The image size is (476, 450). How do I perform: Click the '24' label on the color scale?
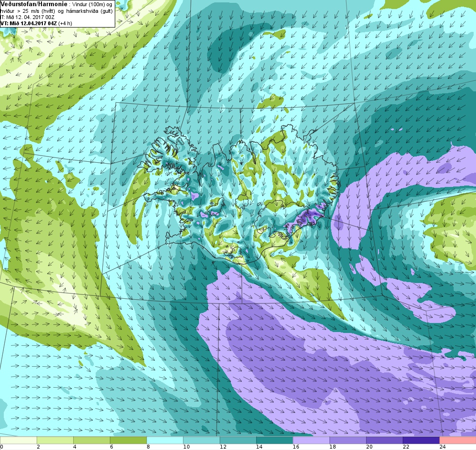click(x=442, y=447)
